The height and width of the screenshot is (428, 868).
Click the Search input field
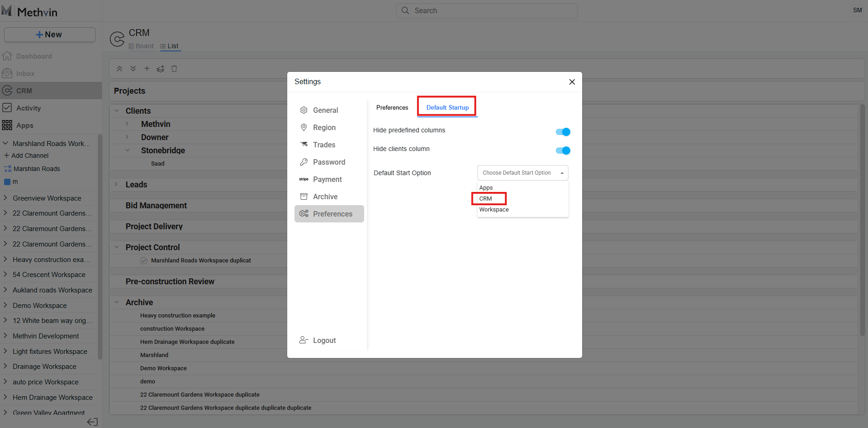point(487,10)
